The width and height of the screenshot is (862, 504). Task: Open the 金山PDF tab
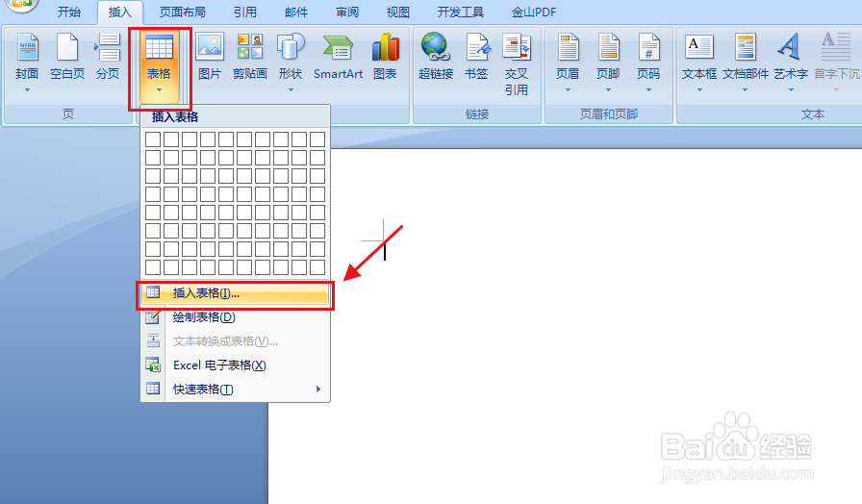click(534, 12)
